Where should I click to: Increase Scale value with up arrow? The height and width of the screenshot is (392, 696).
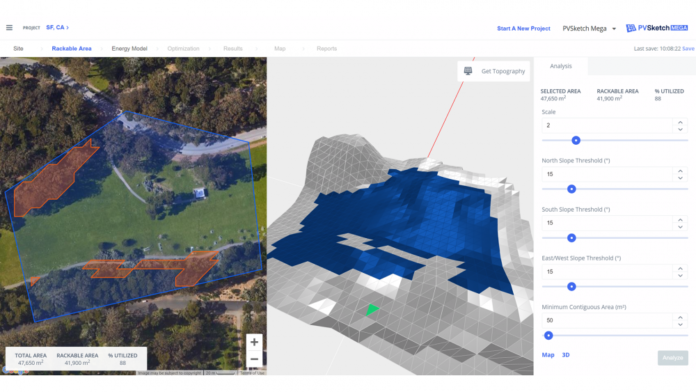click(680, 122)
